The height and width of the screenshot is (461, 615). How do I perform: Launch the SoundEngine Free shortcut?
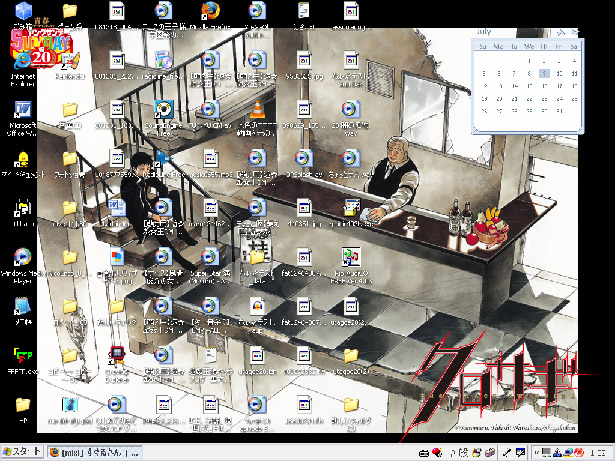(164, 109)
